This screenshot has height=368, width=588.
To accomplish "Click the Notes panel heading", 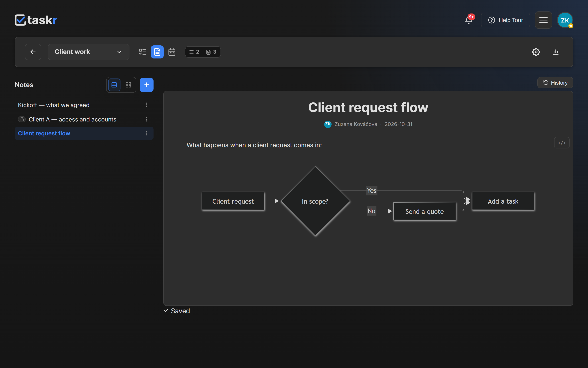I will [x=24, y=85].
